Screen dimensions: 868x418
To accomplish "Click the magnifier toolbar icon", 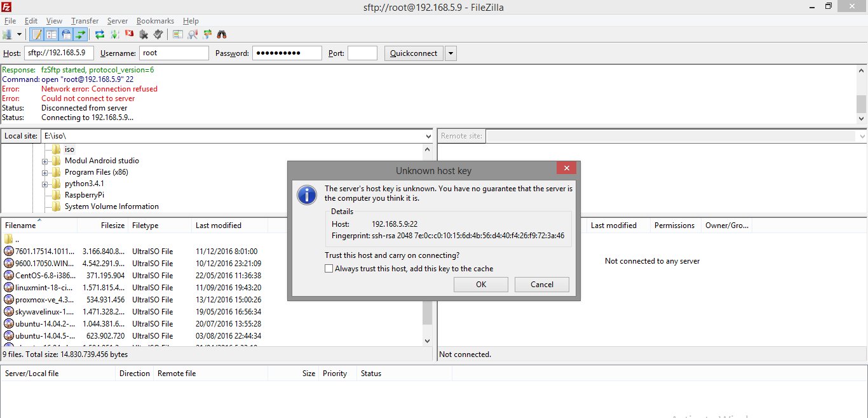I will click(193, 34).
